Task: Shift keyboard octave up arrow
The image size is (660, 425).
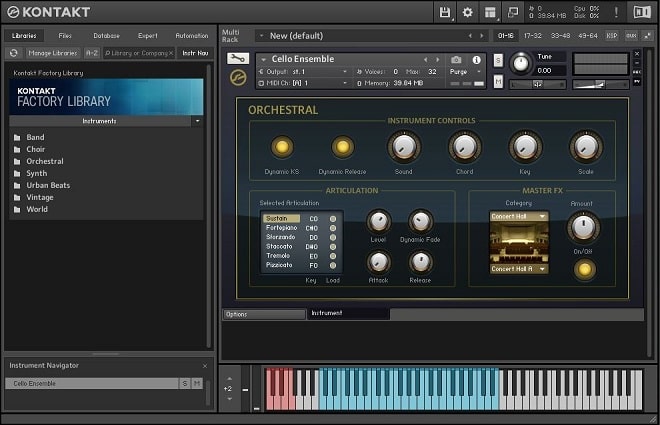Action: (229, 379)
